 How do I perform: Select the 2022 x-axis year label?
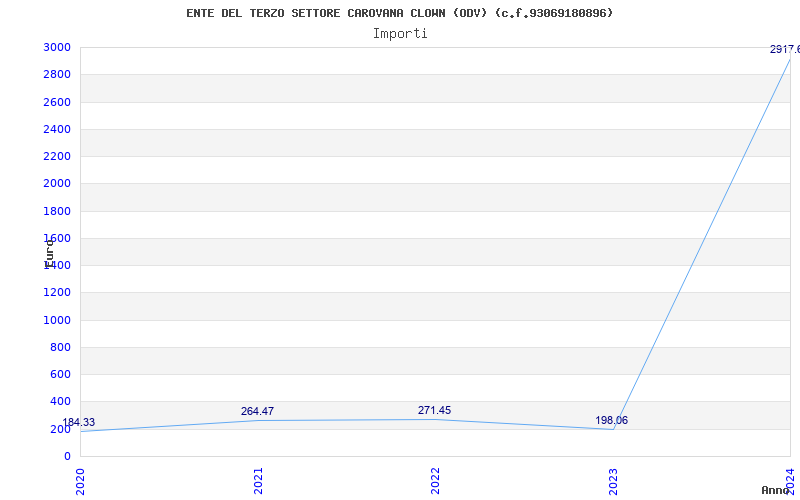tap(435, 480)
